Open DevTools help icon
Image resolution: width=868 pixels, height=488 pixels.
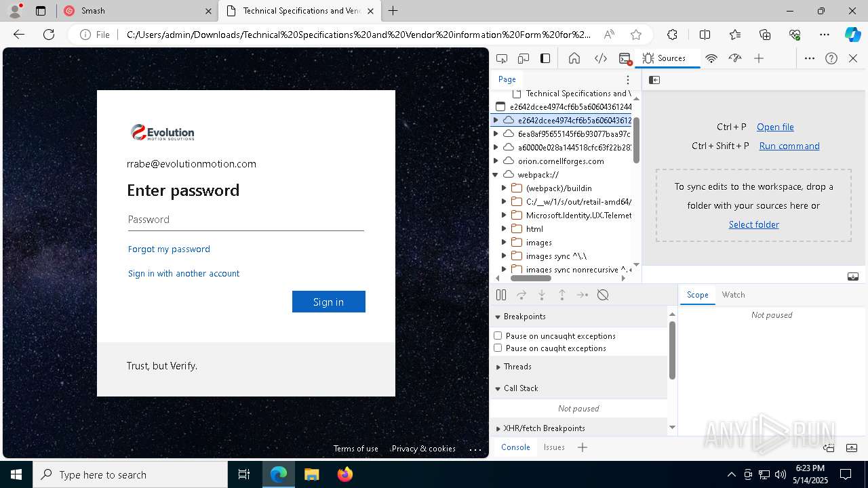(831, 58)
